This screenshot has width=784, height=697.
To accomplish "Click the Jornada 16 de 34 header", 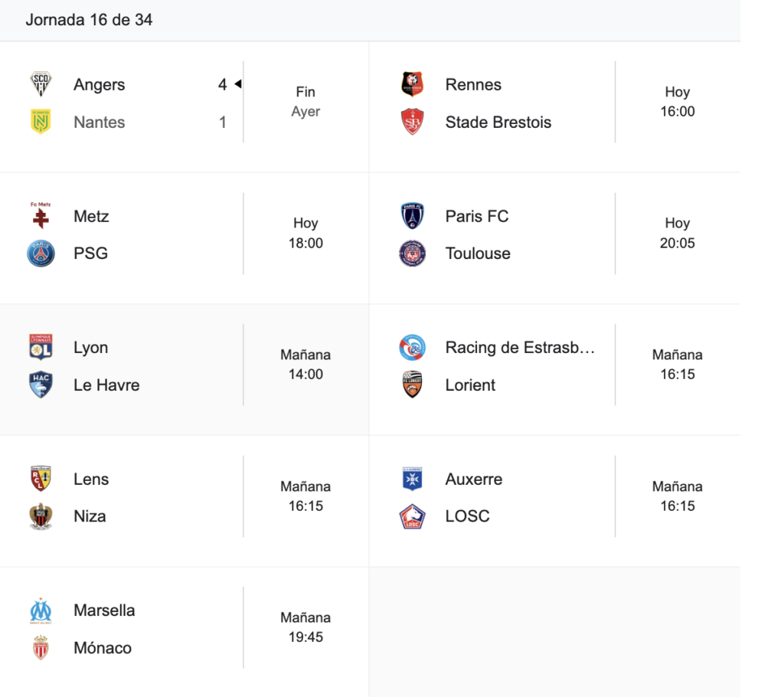I will click(89, 21).
